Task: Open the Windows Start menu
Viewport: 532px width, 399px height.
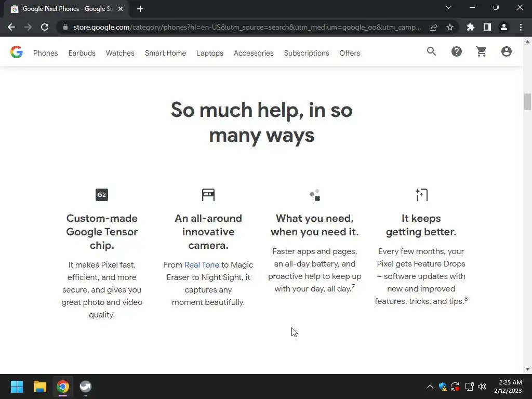Action: (17, 387)
